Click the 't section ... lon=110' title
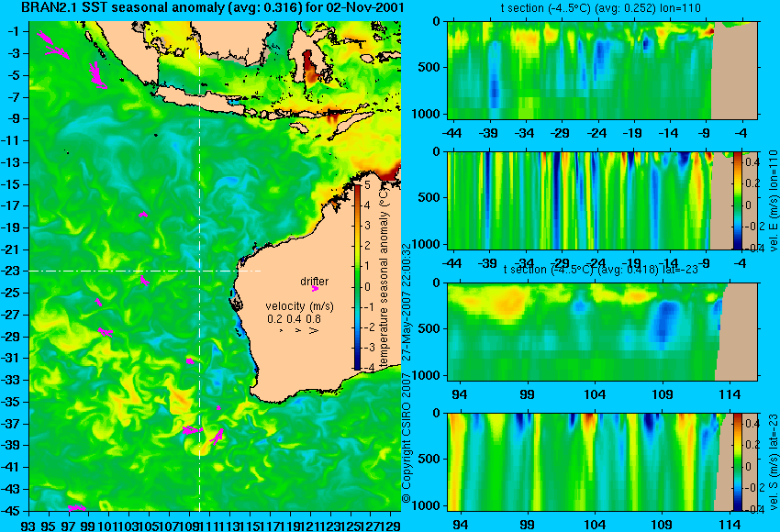This screenshot has width=780, height=532. (x=600, y=8)
